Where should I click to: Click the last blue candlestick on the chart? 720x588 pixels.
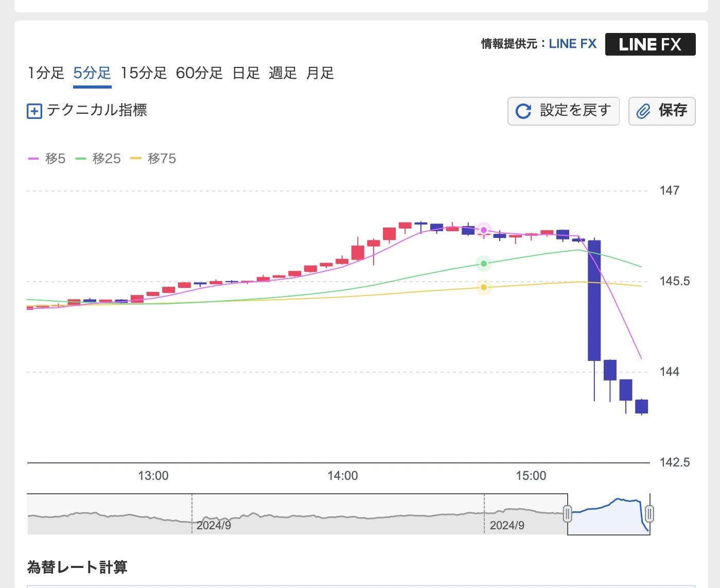coord(642,406)
